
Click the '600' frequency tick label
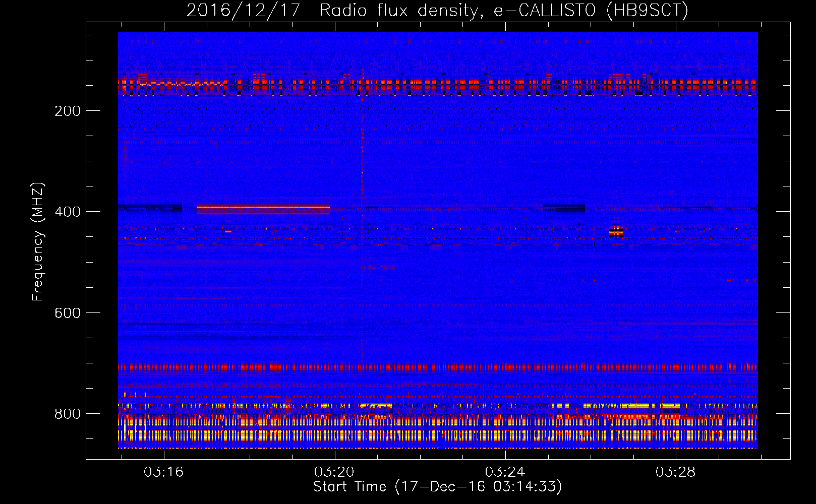68,313
